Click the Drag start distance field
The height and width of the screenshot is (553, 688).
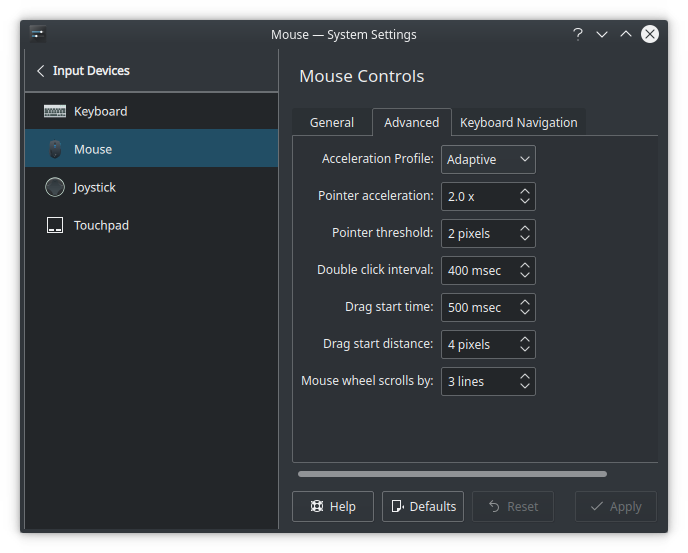478,345
